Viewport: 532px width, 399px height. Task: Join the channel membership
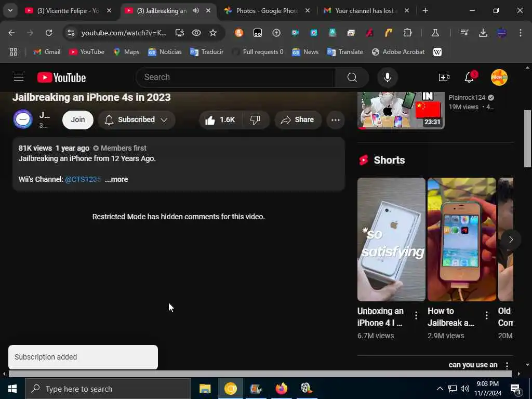point(78,120)
